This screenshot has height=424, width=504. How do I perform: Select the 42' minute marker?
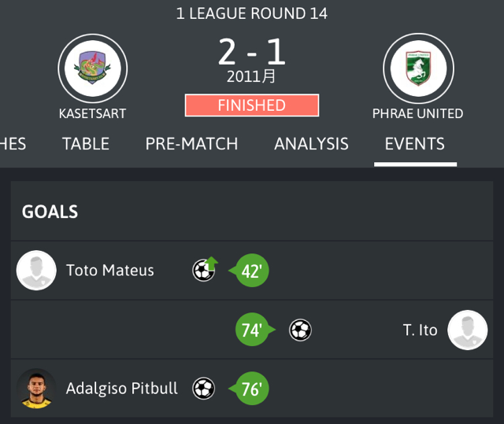tap(249, 271)
